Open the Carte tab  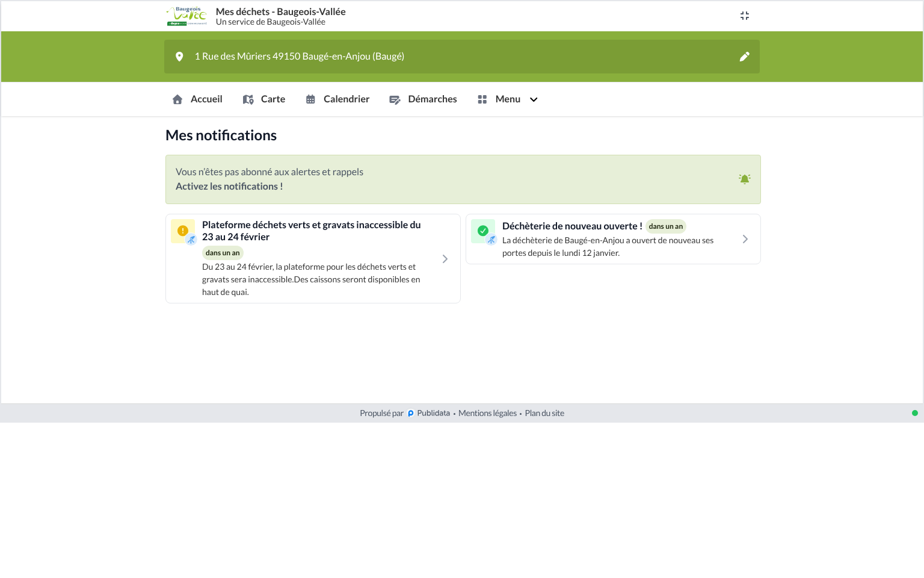[x=264, y=99]
